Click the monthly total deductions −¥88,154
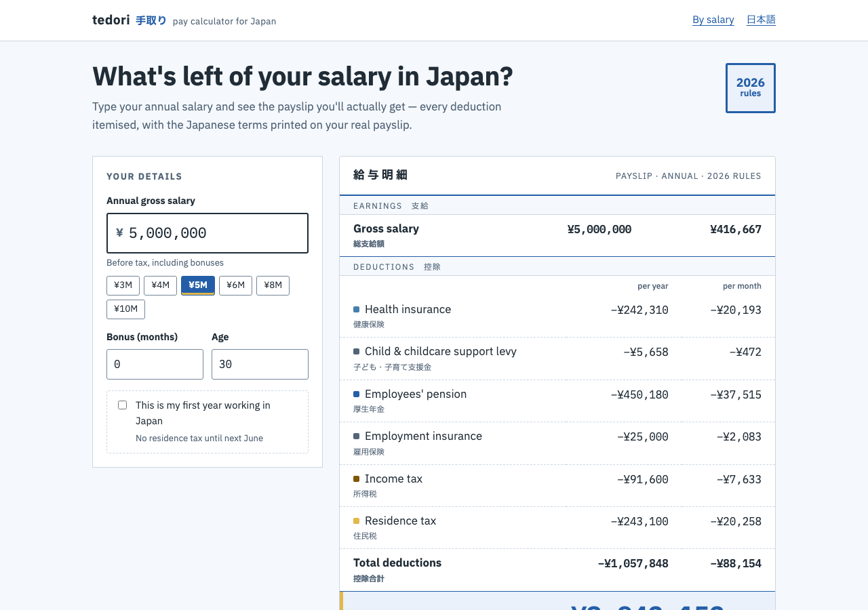 (736, 563)
